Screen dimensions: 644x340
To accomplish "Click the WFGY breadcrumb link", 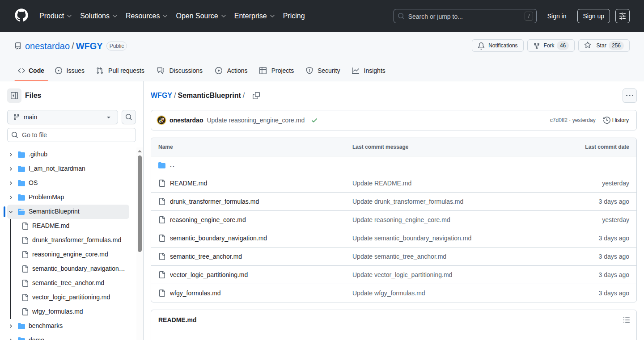I will [161, 95].
